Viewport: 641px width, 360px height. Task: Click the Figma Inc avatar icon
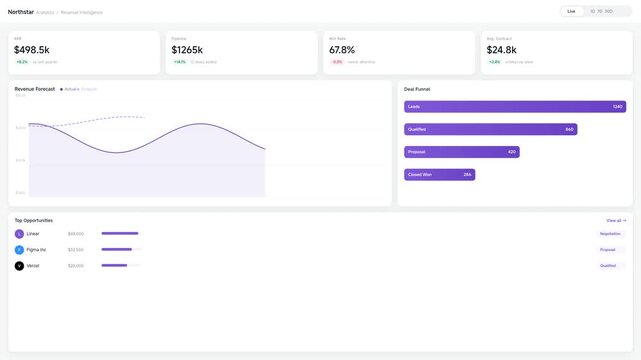19,250
